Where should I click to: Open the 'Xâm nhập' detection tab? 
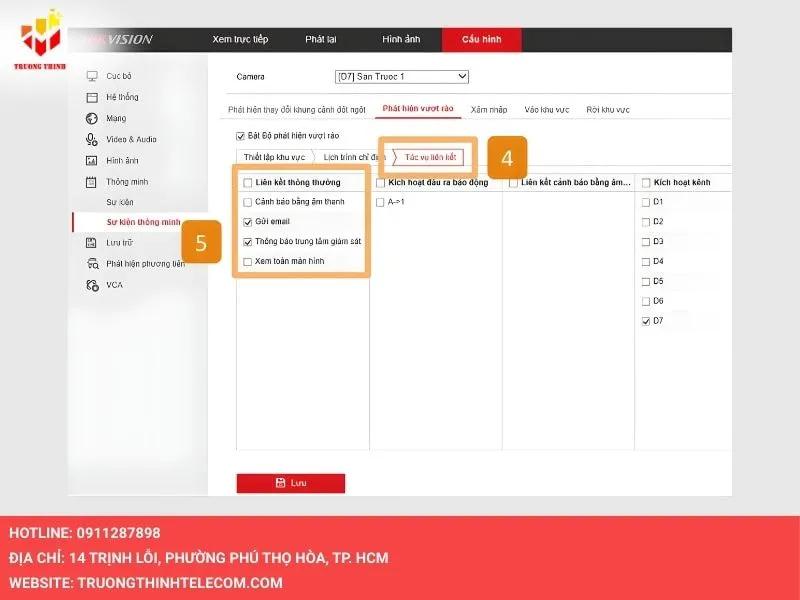[489, 110]
